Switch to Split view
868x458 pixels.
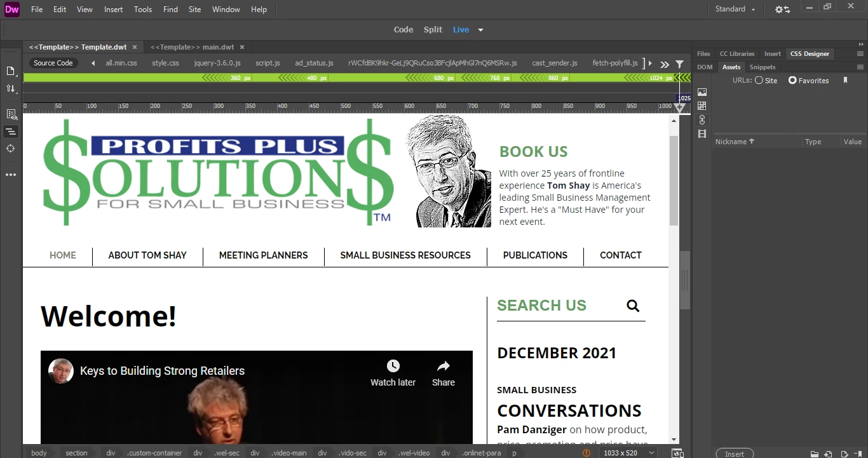point(433,30)
